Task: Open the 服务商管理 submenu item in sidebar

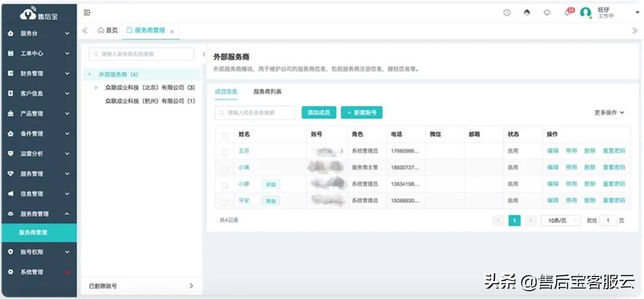Action: click(x=38, y=232)
